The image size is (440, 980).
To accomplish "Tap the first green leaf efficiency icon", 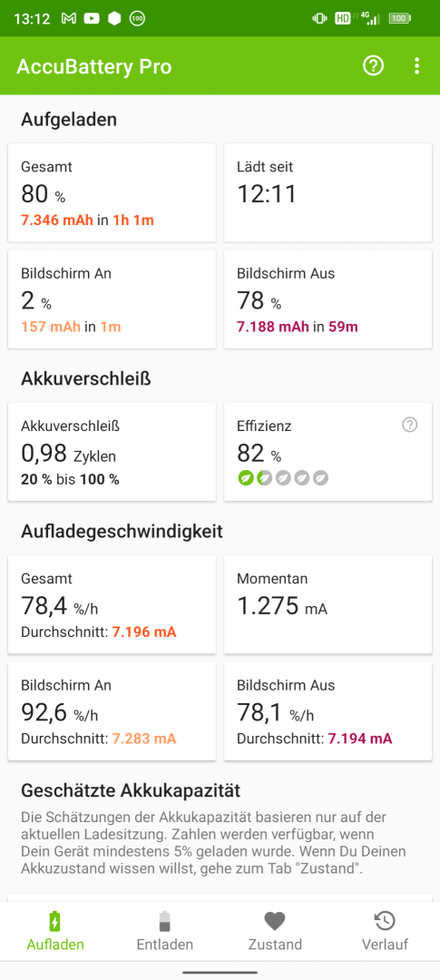I will [245, 479].
